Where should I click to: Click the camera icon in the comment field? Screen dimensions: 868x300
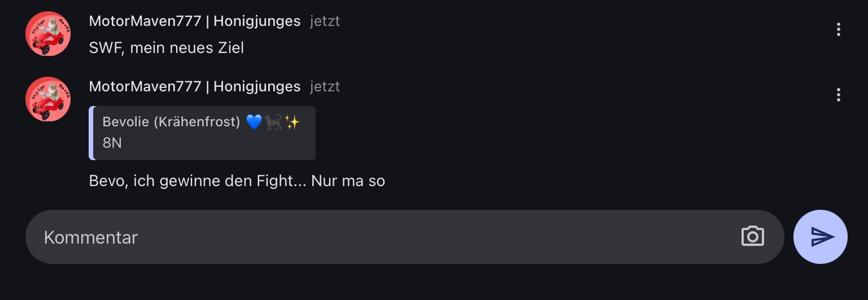(752, 236)
